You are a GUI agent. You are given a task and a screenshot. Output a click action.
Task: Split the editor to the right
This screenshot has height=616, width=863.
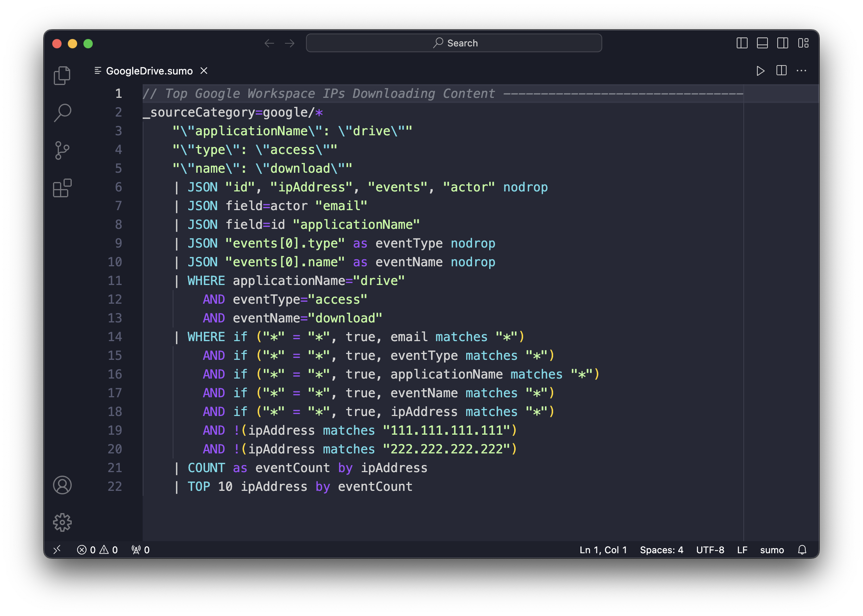(781, 71)
